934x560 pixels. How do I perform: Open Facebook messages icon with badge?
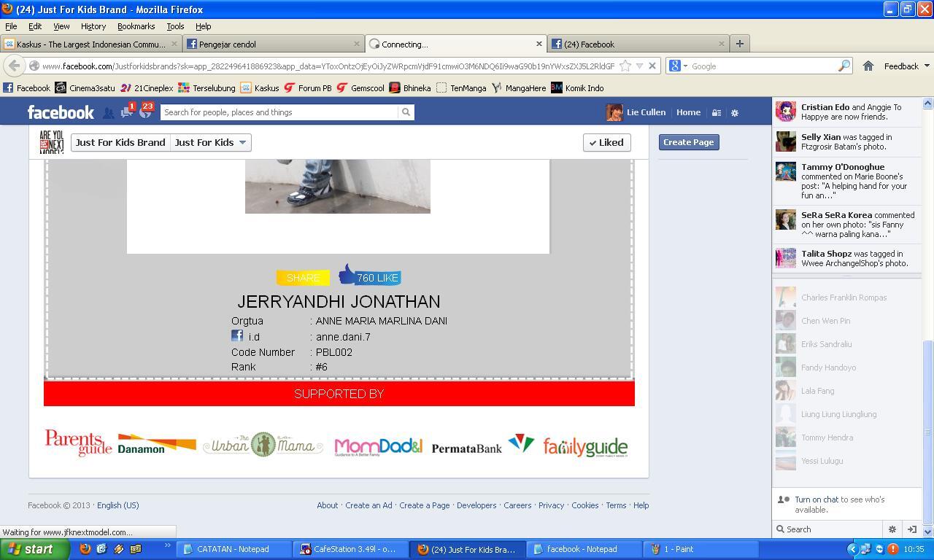(x=127, y=112)
